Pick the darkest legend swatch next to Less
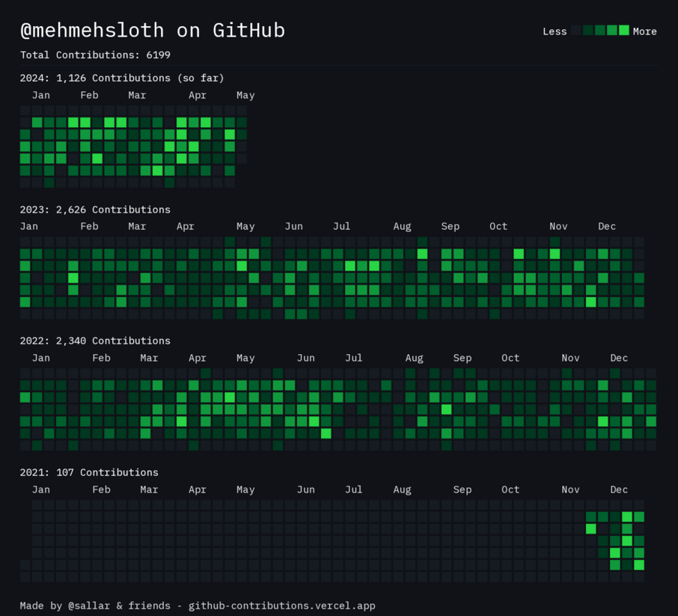The image size is (678, 616). pyautogui.click(x=576, y=30)
